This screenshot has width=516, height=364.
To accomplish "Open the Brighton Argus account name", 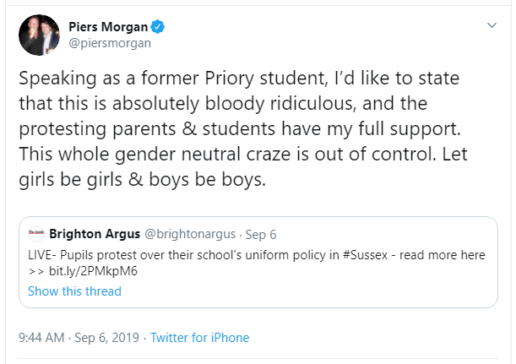I will 95,234.
